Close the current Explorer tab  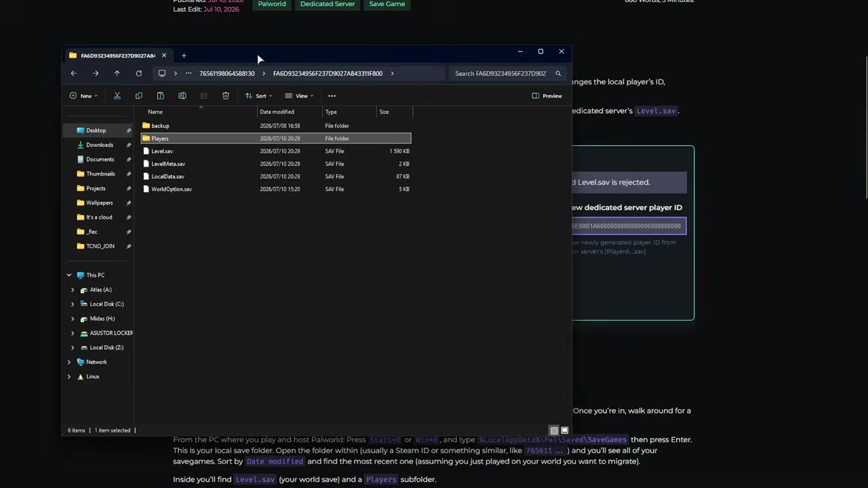pyautogui.click(x=163, y=56)
